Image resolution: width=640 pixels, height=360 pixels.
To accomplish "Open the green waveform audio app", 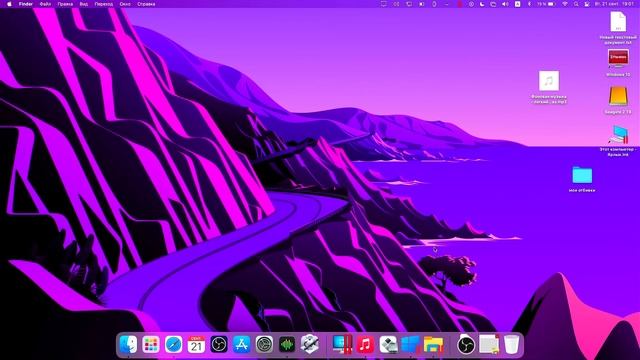I will (287, 344).
